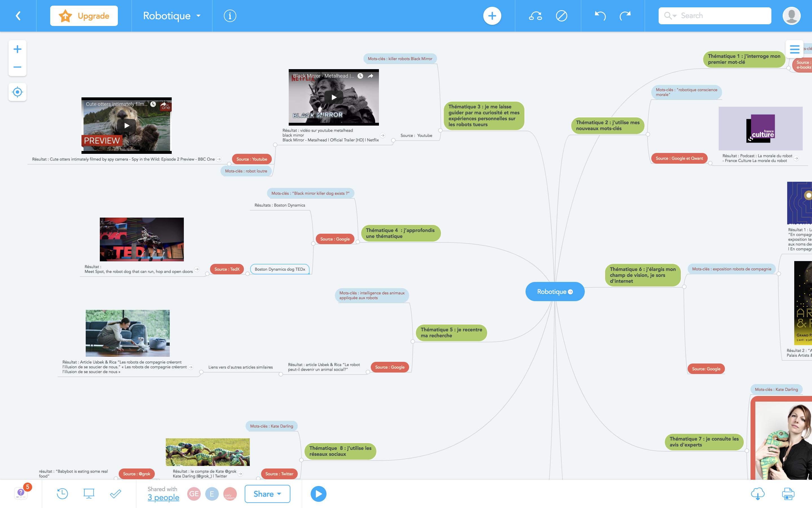The width and height of the screenshot is (812, 508).
Task: Collapse Thématique 2 branch circle toggle
Action: pyautogui.click(x=648, y=134)
